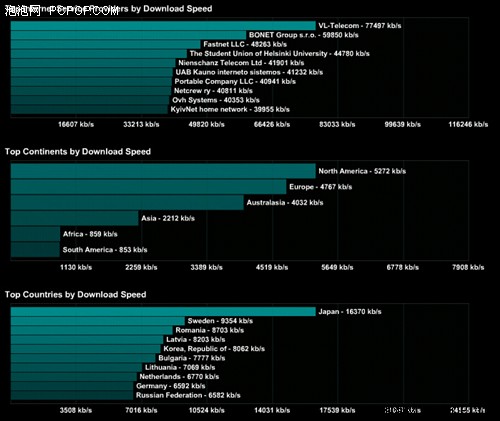The image size is (500, 421).
Task: Click the 33213 kb/s axis tick
Action: tap(141, 124)
